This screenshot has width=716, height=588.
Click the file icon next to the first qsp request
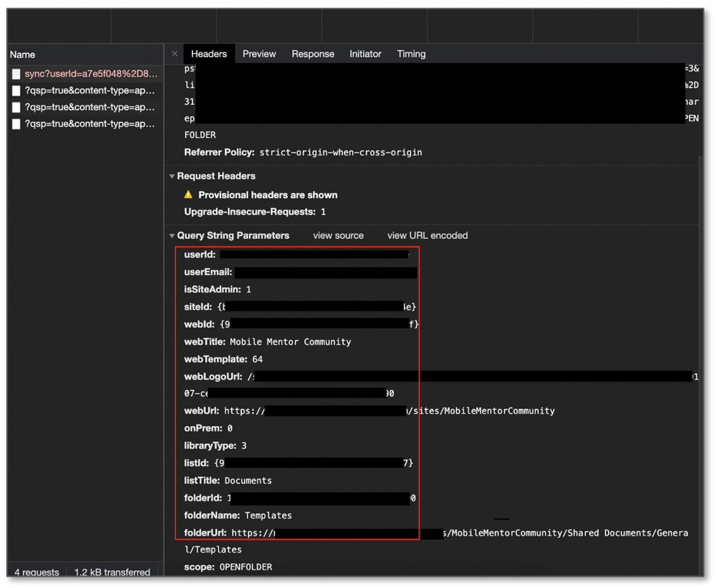pos(15,91)
